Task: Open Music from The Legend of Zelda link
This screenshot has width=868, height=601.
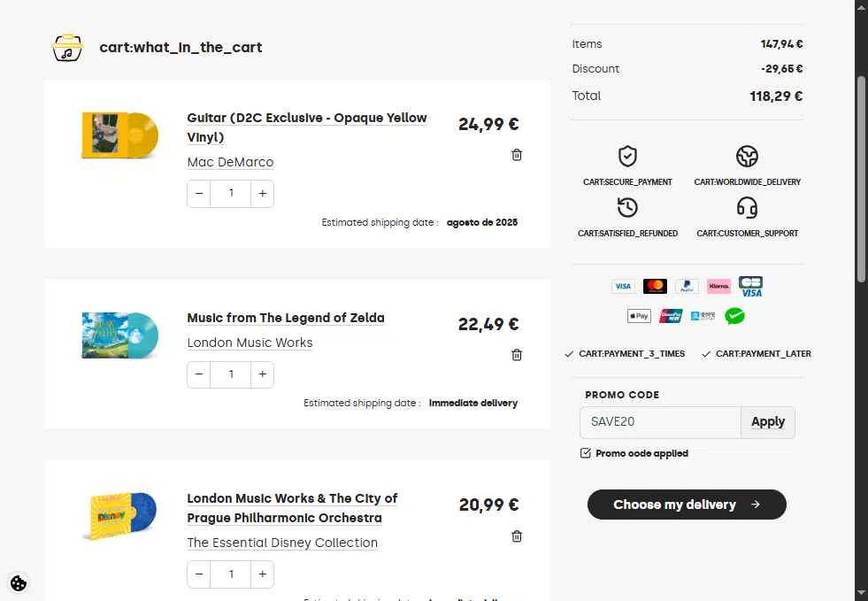Action: click(286, 318)
